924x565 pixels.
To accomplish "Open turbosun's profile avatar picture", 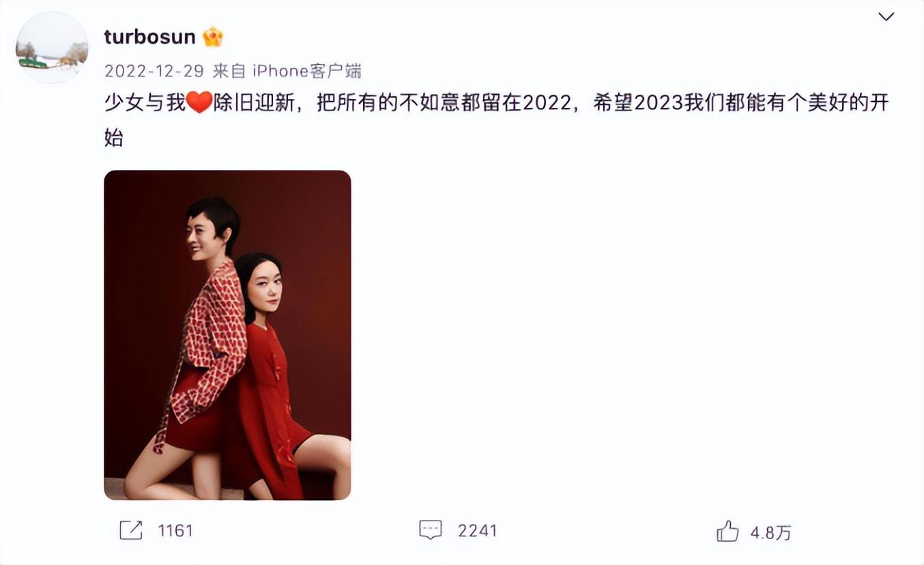I will click(52, 48).
